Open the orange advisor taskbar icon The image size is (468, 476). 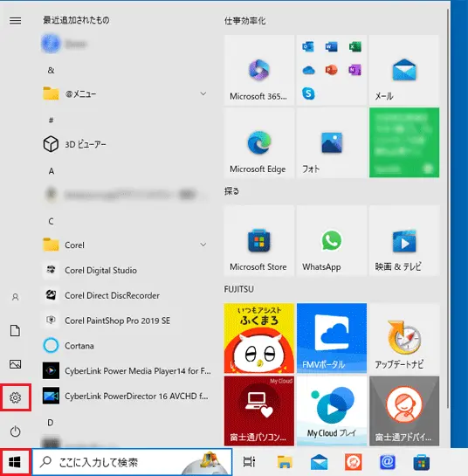pos(354,462)
